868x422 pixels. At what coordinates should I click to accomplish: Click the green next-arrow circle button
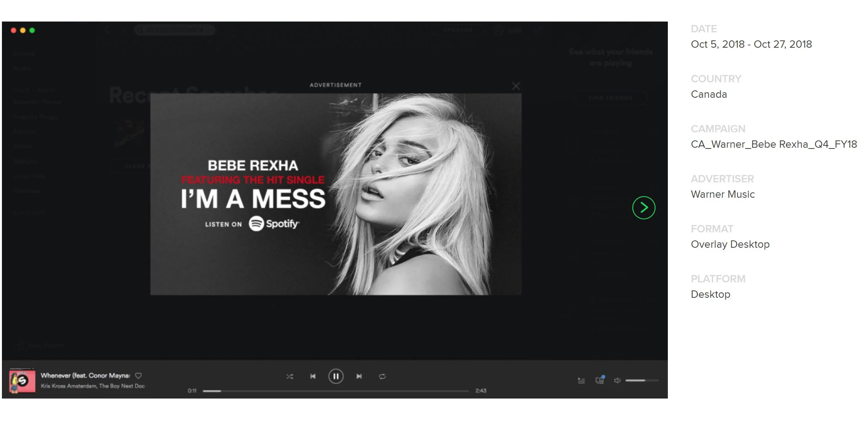(644, 208)
